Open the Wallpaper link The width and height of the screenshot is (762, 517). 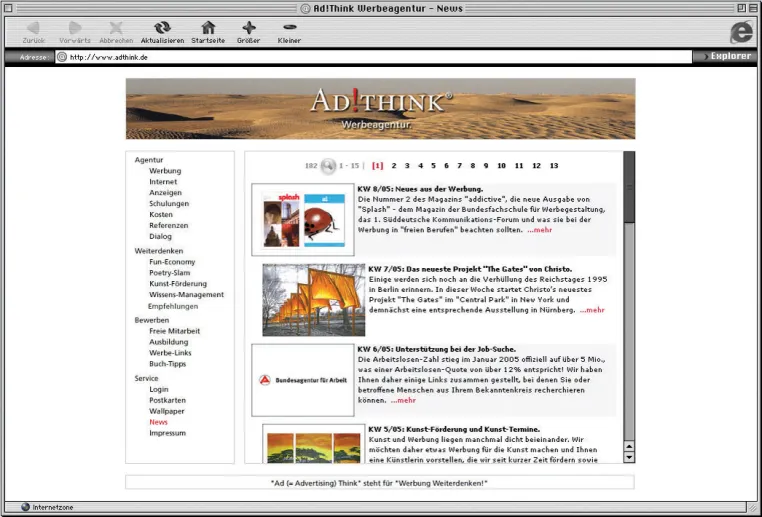click(167, 412)
